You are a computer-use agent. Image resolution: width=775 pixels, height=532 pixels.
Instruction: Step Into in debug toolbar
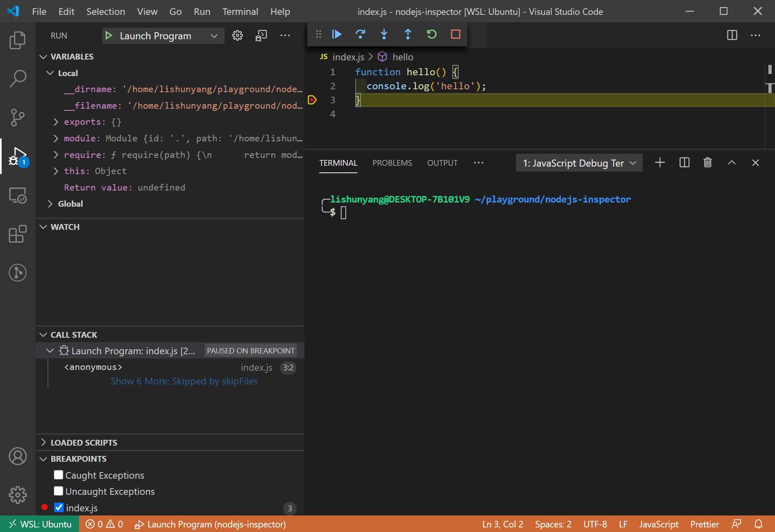click(x=384, y=34)
